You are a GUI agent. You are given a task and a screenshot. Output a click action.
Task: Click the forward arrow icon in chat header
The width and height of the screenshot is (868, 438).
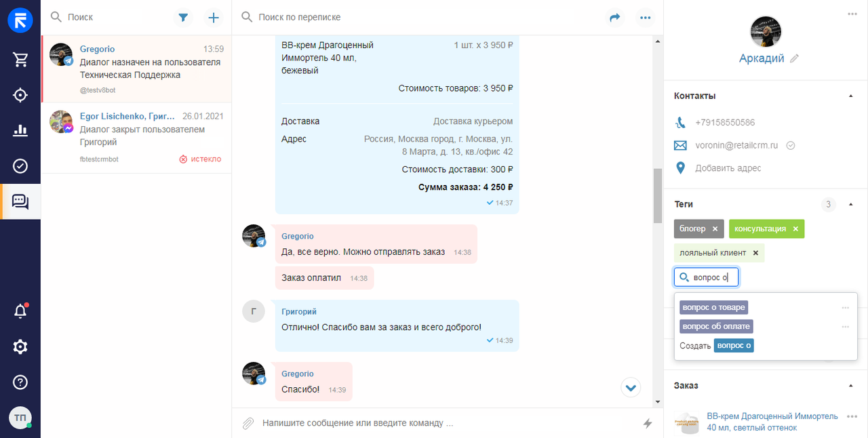tap(615, 18)
